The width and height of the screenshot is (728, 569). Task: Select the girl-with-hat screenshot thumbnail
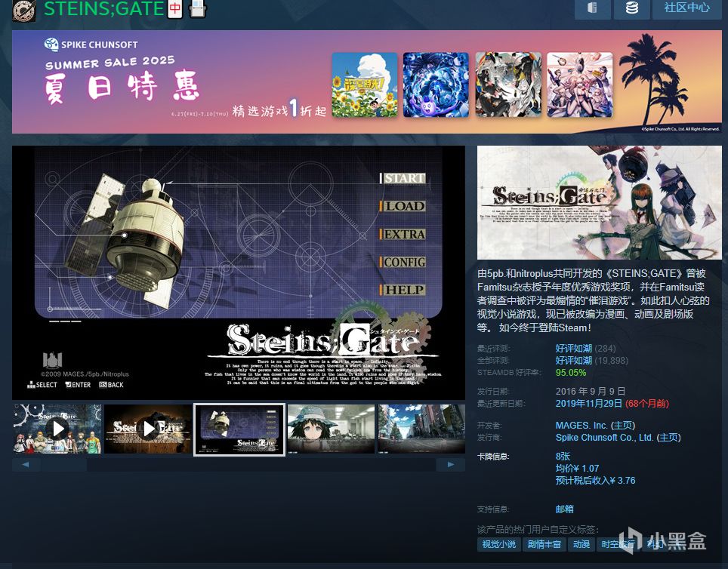pyautogui.click(x=331, y=429)
